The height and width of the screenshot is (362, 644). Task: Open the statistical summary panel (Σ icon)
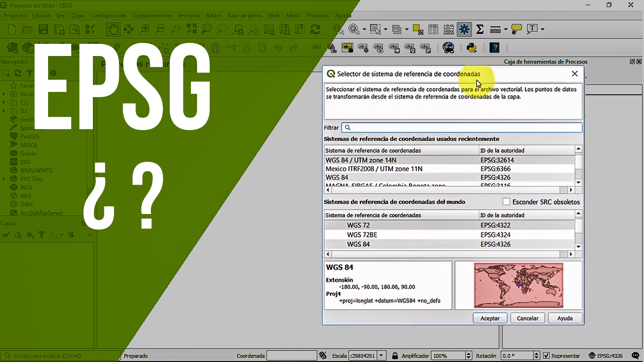tap(479, 29)
